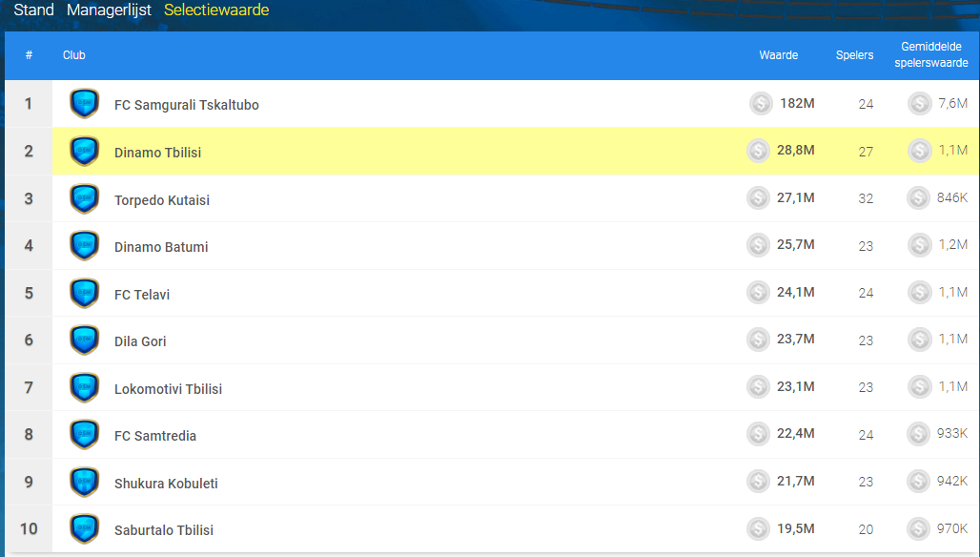The height and width of the screenshot is (557, 980).
Task: Click the 942K average player value
Action: (x=951, y=481)
